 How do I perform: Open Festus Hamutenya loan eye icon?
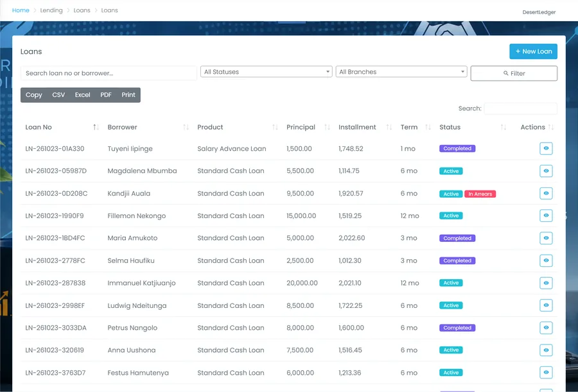point(546,373)
